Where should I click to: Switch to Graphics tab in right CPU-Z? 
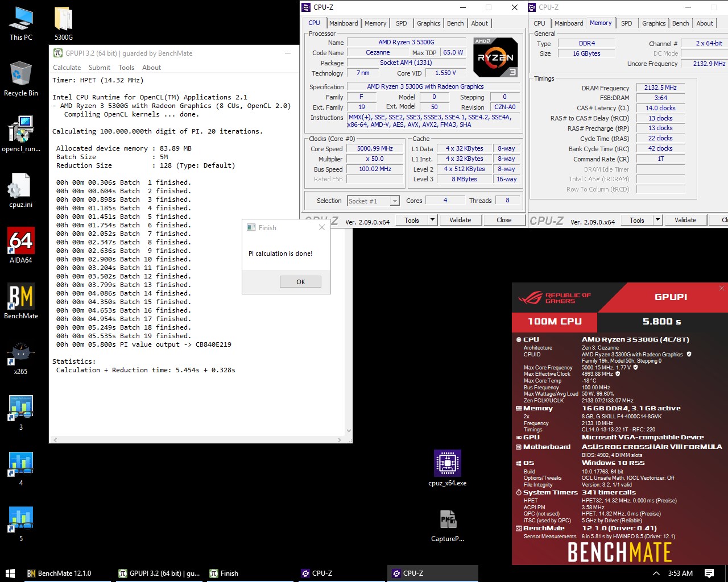point(653,23)
